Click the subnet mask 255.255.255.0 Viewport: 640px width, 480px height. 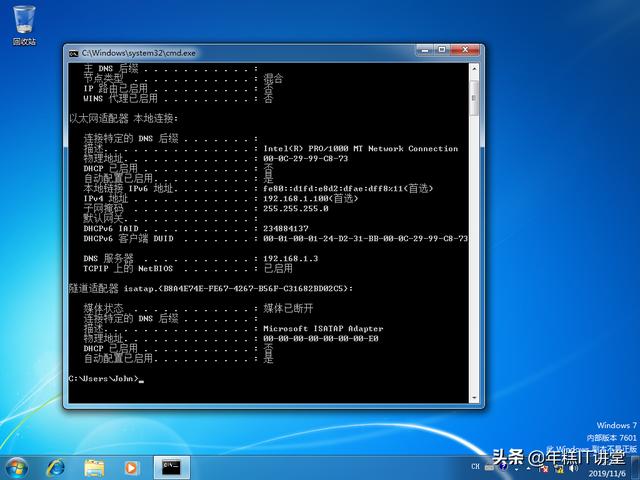tap(296, 209)
